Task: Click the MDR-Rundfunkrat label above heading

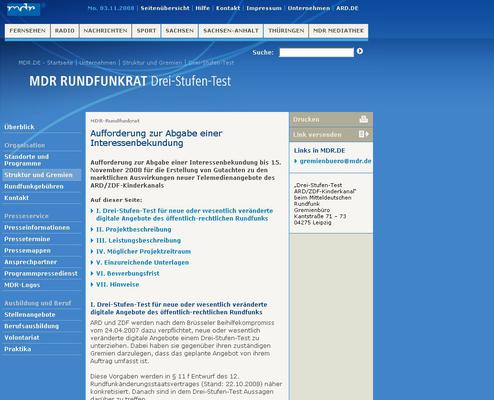Action: (x=115, y=121)
